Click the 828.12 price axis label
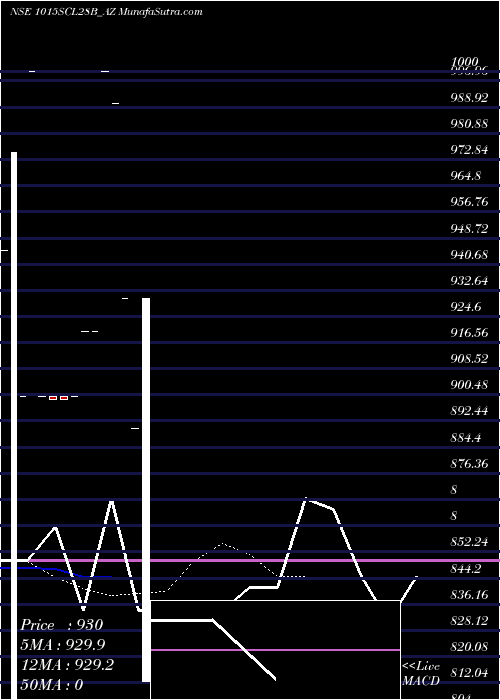500x700 pixels. pyautogui.click(x=469, y=621)
